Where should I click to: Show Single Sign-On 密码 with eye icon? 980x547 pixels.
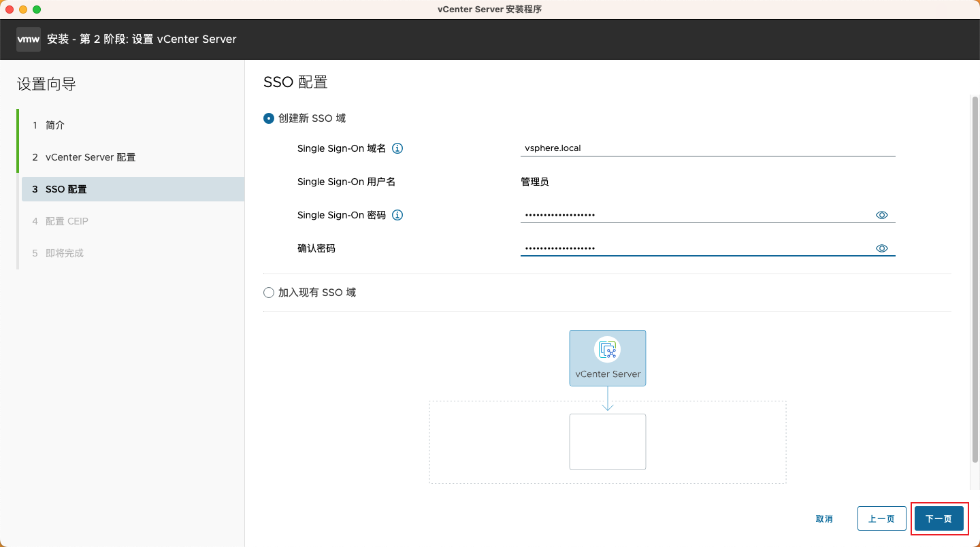click(x=882, y=215)
